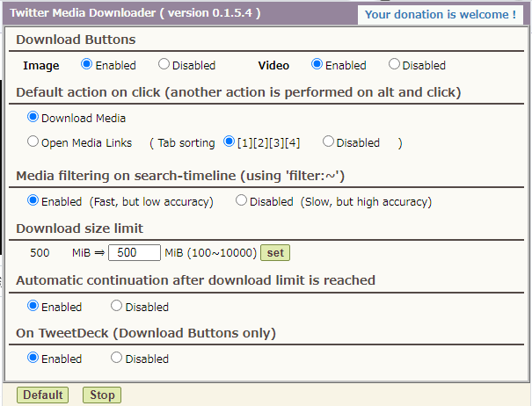This screenshot has height=406, width=532.
Task: Disable tab sorting
Action: pyautogui.click(x=328, y=141)
